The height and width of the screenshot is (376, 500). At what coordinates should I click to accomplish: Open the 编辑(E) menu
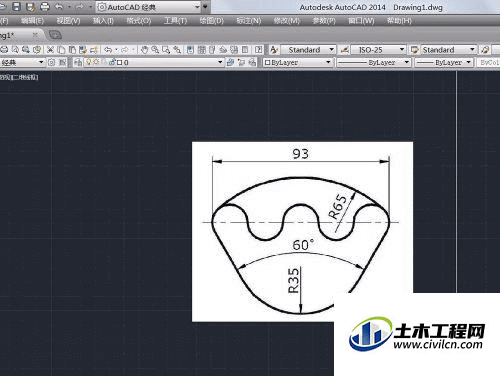32,21
